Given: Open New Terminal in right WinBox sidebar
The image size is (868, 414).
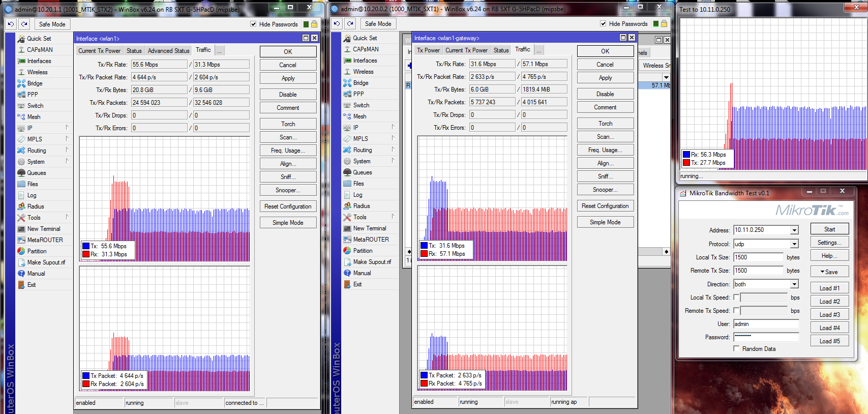Looking at the screenshot, I should (370, 228).
